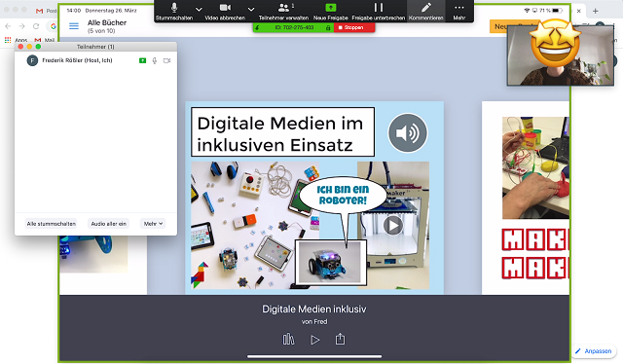Click the F avatar of Frederik Rößler
This screenshot has width=623, height=364.
coord(32,60)
